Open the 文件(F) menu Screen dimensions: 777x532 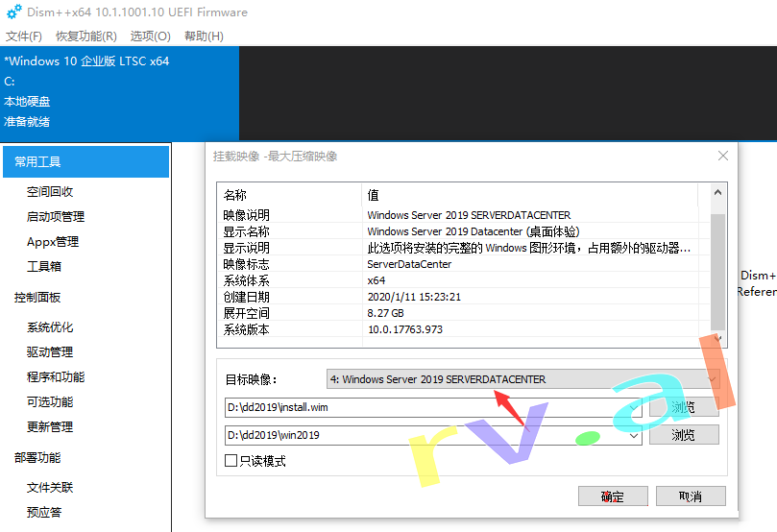pyautogui.click(x=24, y=36)
